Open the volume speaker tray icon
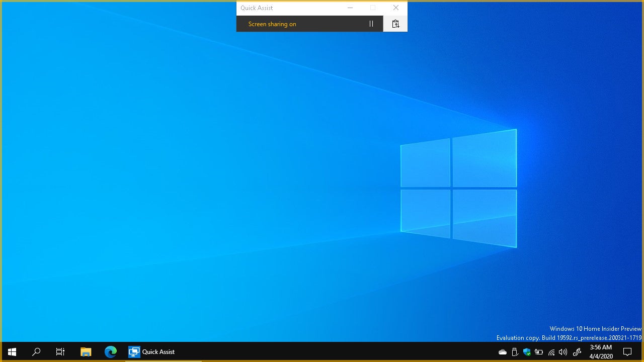Viewport: 644px width, 362px height. point(563,352)
